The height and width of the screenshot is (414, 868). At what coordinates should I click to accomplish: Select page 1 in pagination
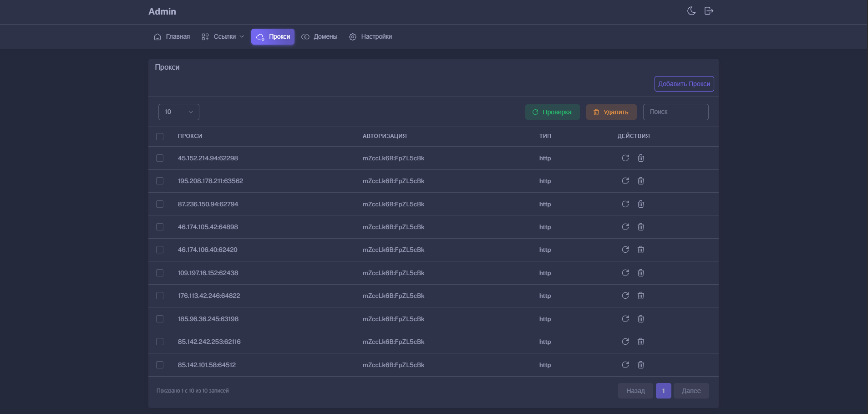click(x=664, y=391)
